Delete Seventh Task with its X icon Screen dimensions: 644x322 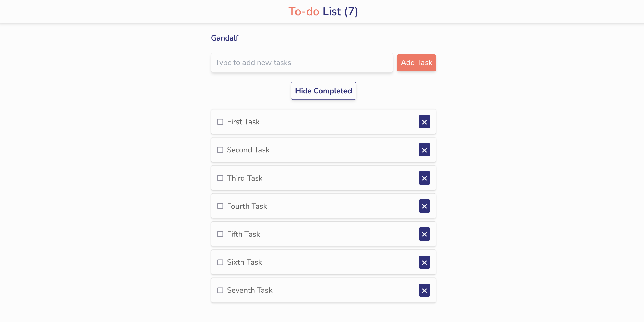click(x=424, y=290)
